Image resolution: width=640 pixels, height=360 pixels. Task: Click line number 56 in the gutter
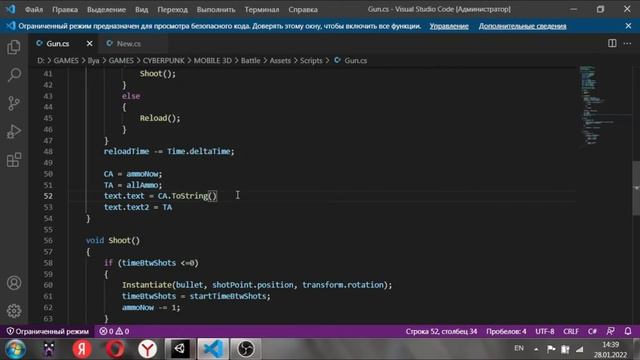tap(48, 240)
